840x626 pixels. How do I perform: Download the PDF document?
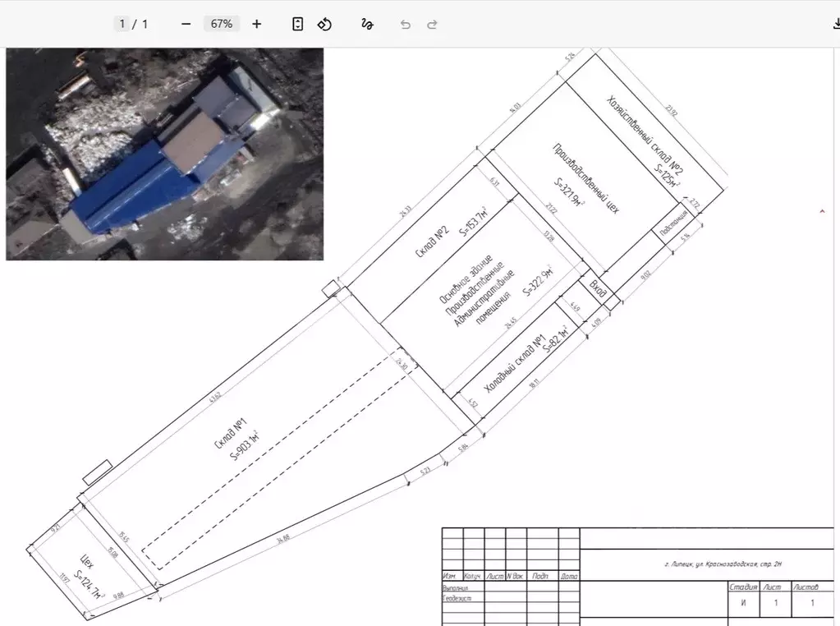click(x=836, y=24)
